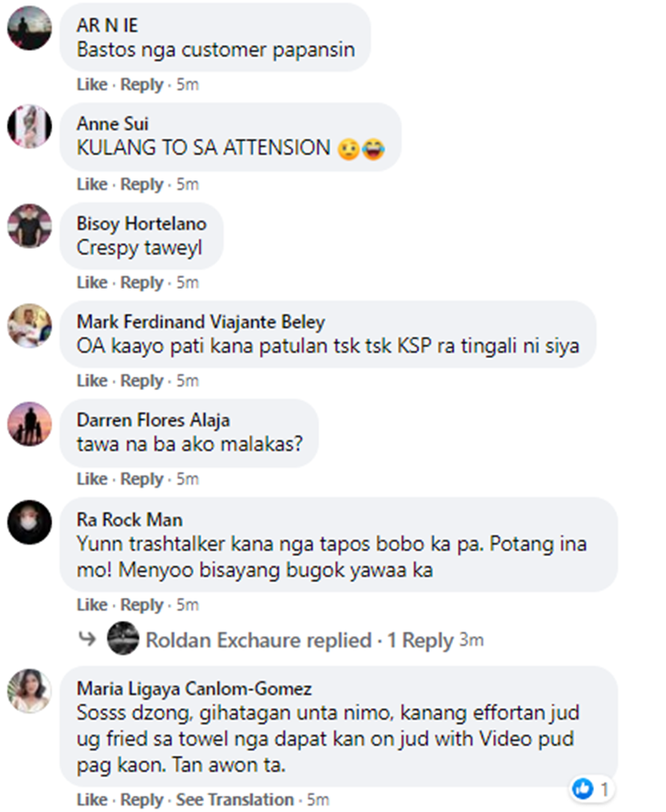Click Bisoy Hortelano's avatar

pyautogui.click(x=29, y=226)
